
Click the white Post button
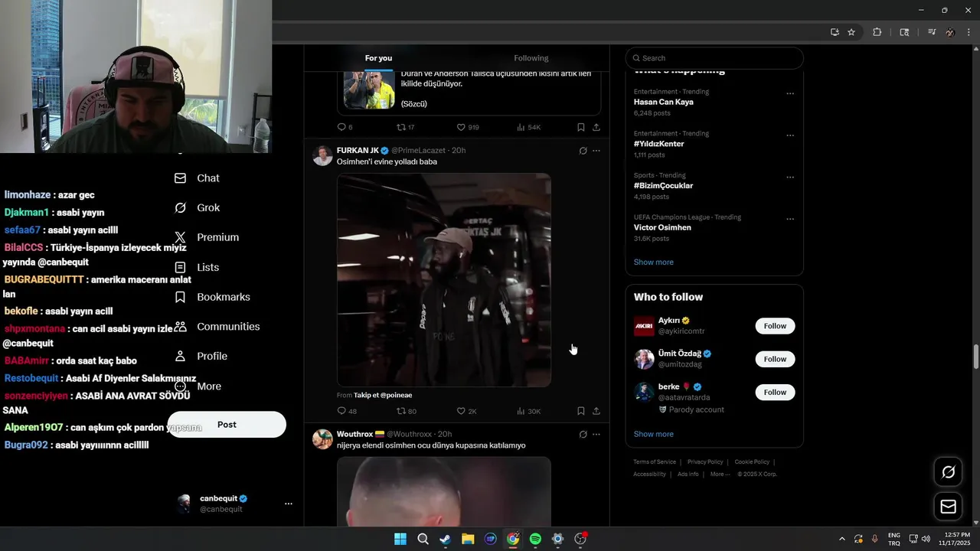pyautogui.click(x=227, y=425)
